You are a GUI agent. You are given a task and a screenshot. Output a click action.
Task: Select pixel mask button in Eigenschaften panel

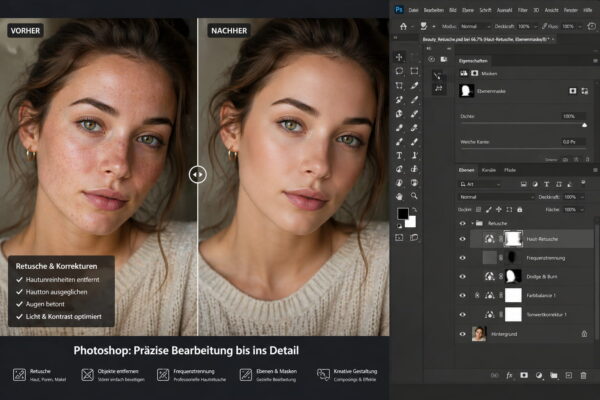[x=572, y=91]
